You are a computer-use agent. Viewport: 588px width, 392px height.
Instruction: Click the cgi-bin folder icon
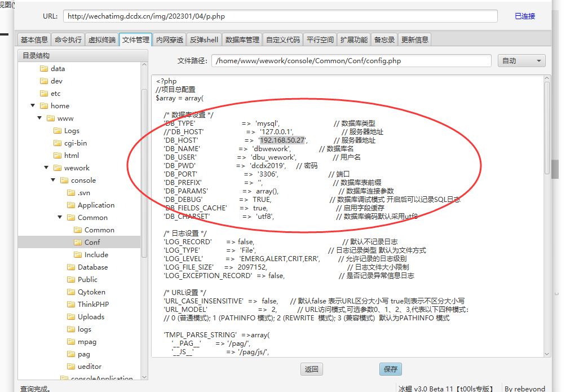(58, 143)
